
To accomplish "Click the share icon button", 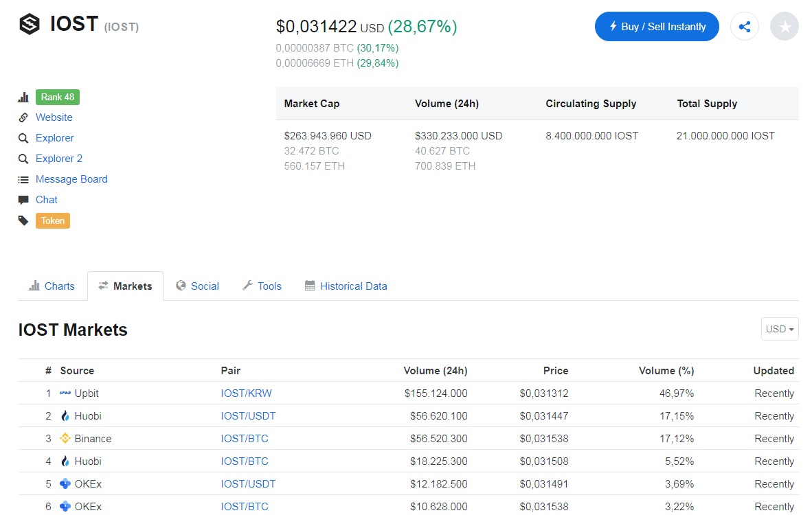I will [744, 26].
